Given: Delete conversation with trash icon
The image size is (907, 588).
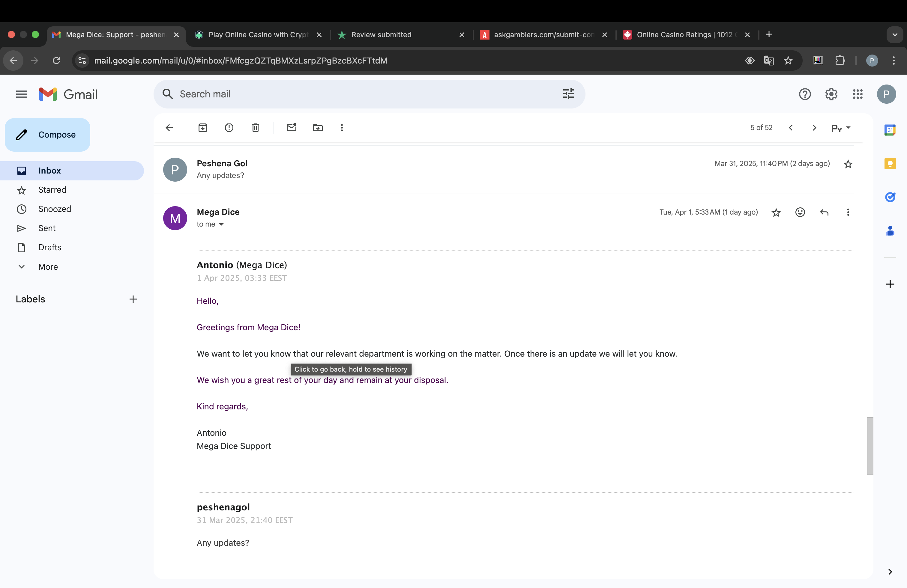Looking at the screenshot, I should [255, 128].
